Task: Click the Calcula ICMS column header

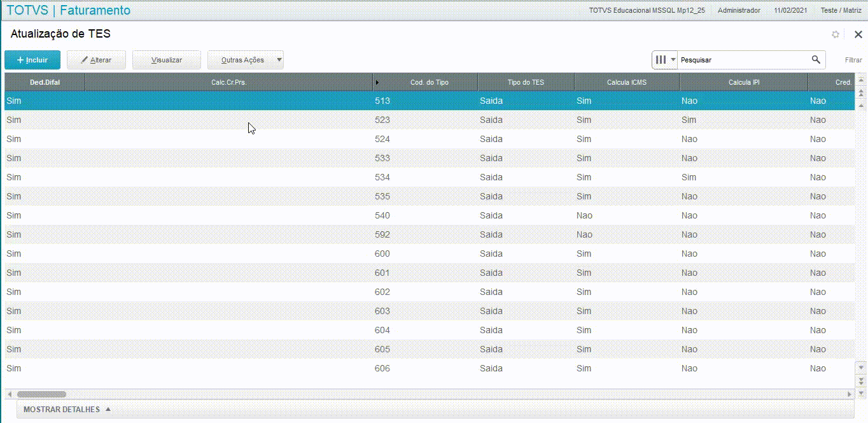Action: point(627,82)
